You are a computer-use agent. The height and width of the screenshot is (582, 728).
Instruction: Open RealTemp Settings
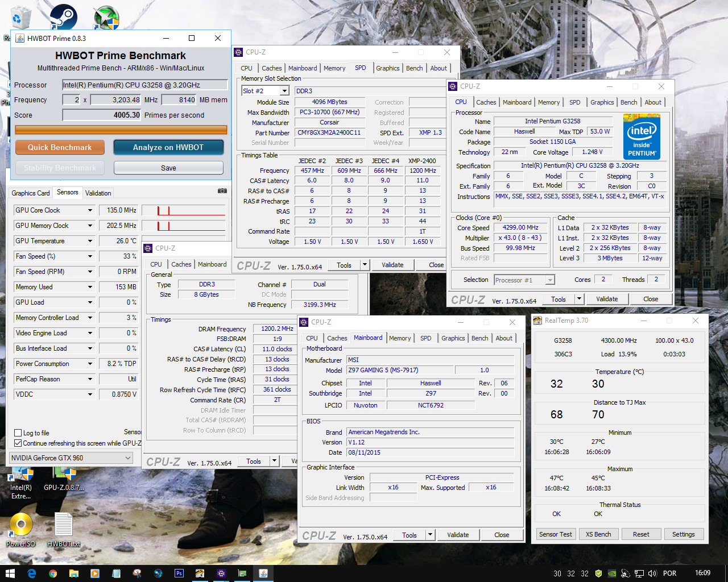click(x=683, y=534)
